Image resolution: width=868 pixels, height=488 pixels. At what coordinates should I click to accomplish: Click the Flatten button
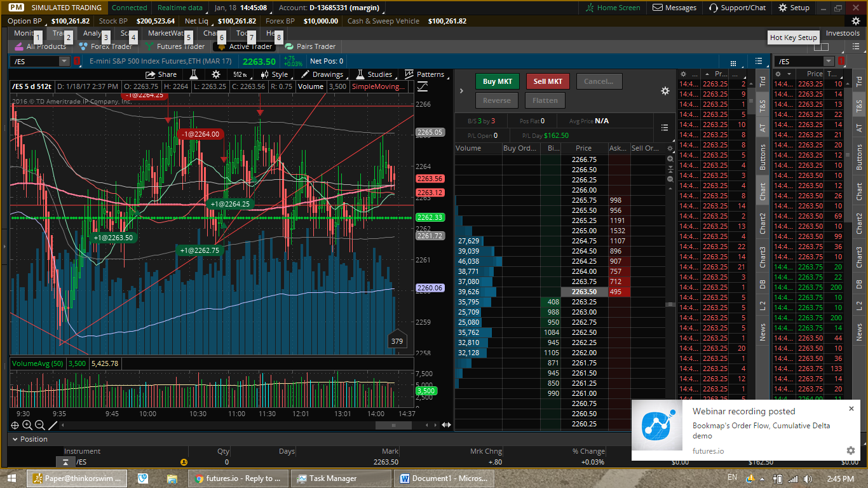click(x=545, y=100)
